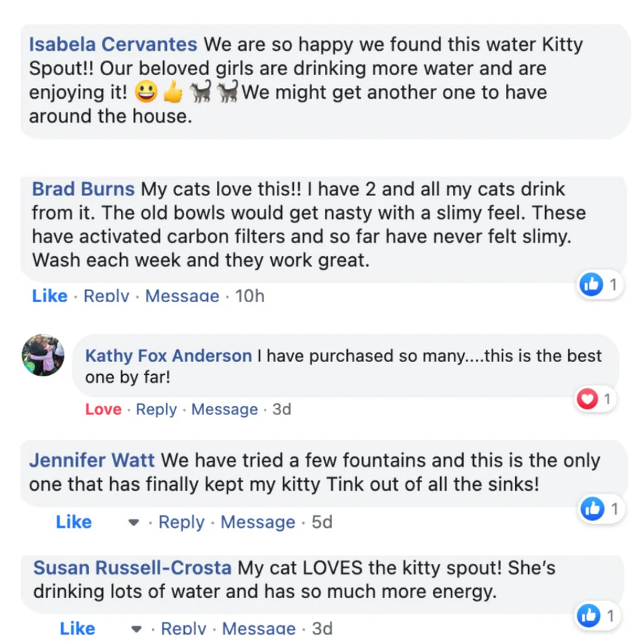The width and height of the screenshot is (644, 644).
Task: Click the thumbs up emoji in Isabela's comment
Action: 172,93
